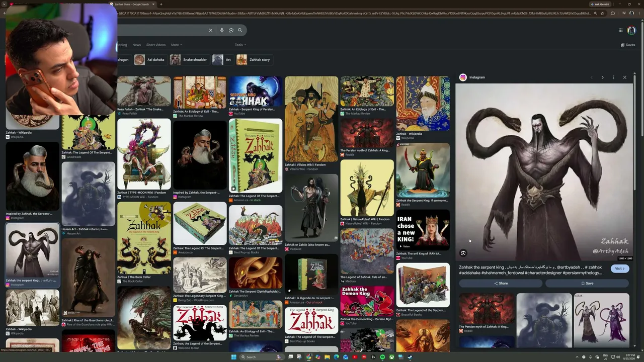The height and width of the screenshot is (362, 644).
Task: Click the zoom magnifier icon in address bar
Action: (x=595, y=14)
